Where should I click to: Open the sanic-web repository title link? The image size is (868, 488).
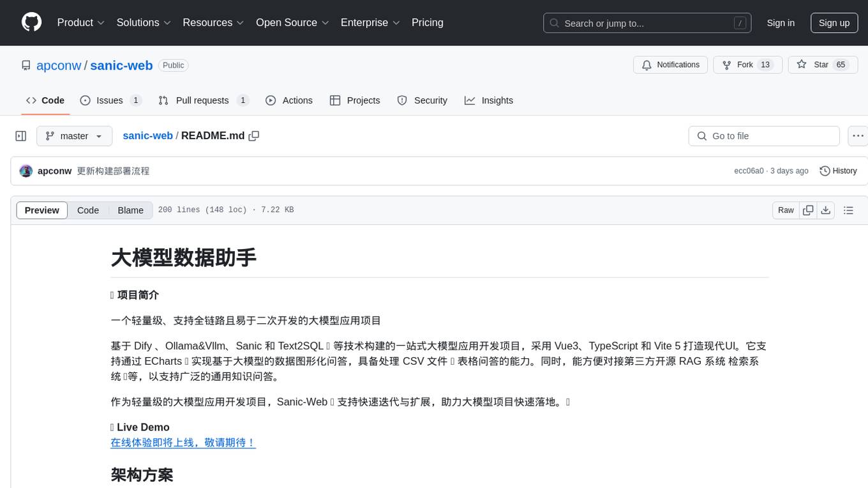121,65
